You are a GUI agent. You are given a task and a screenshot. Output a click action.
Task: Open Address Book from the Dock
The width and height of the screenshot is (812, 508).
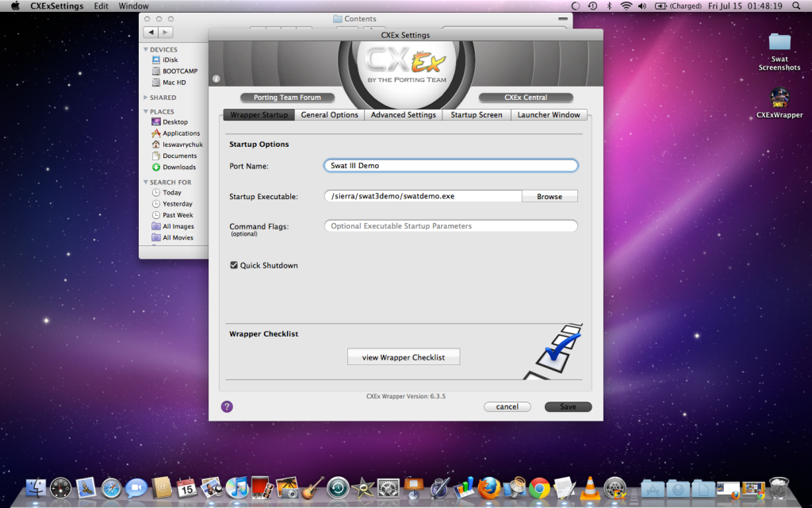click(x=162, y=488)
